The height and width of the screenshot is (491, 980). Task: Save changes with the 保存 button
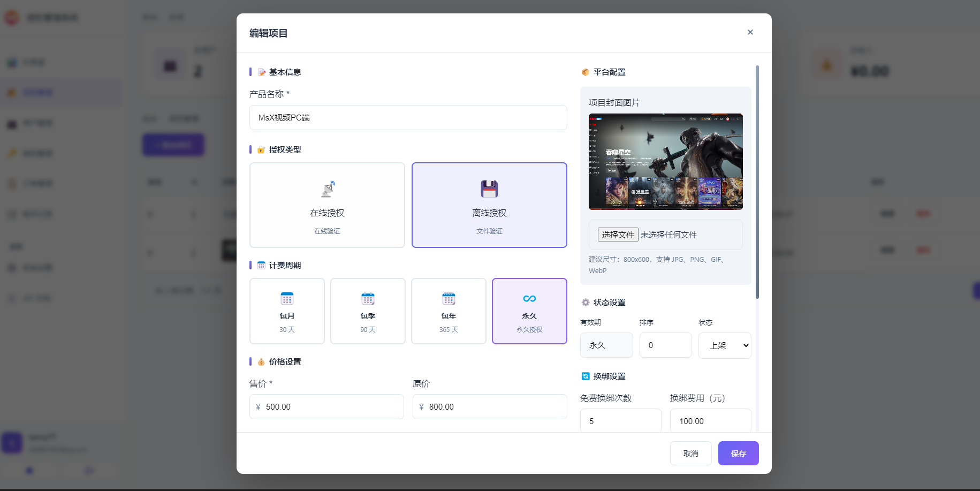click(738, 453)
